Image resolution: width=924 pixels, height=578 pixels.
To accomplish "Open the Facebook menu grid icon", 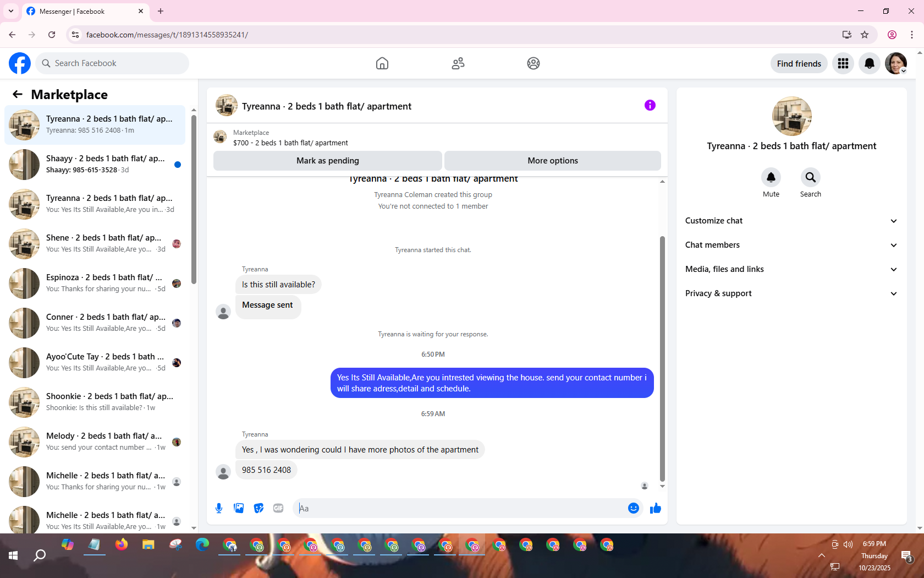I will pos(843,64).
